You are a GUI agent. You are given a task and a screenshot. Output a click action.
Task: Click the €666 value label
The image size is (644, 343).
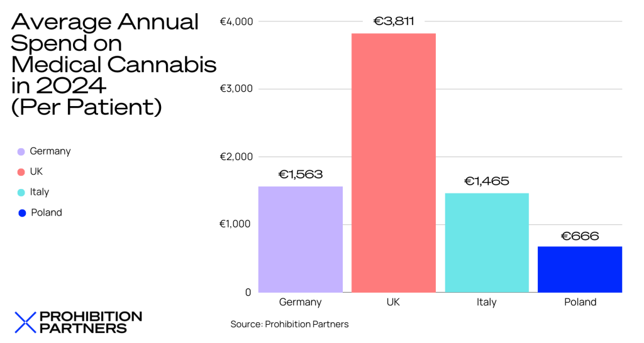pos(580,236)
